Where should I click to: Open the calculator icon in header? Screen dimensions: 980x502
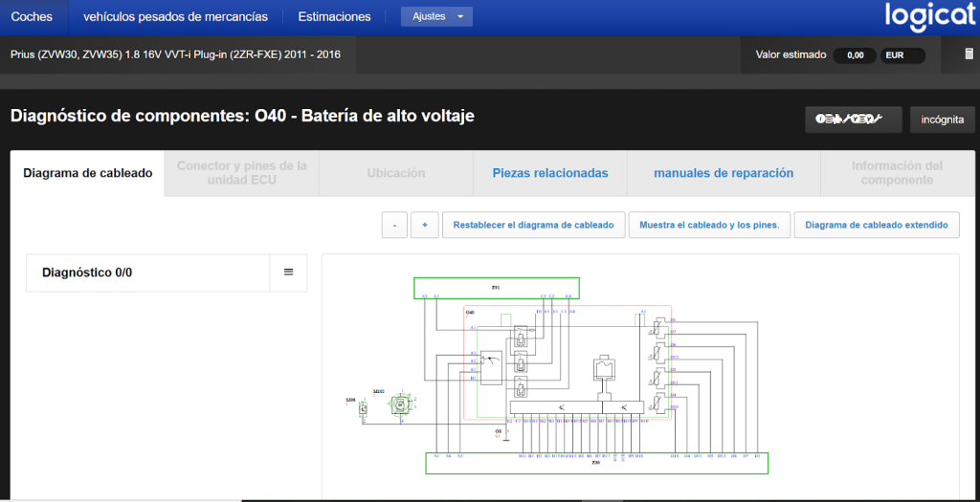coord(969,55)
